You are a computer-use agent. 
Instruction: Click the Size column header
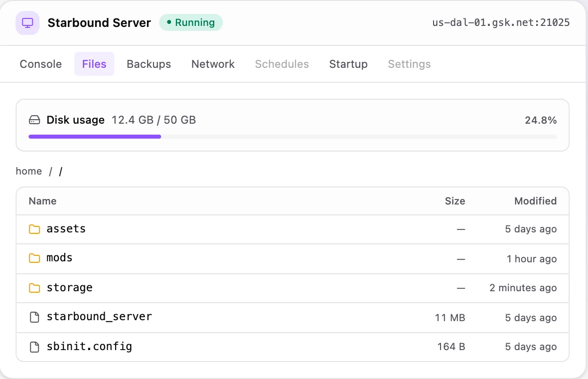[x=455, y=201]
